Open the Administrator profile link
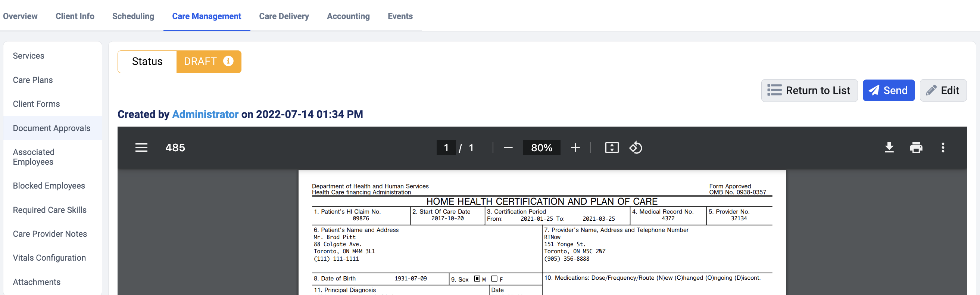Viewport: 980px width, 295px height. click(205, 114)
